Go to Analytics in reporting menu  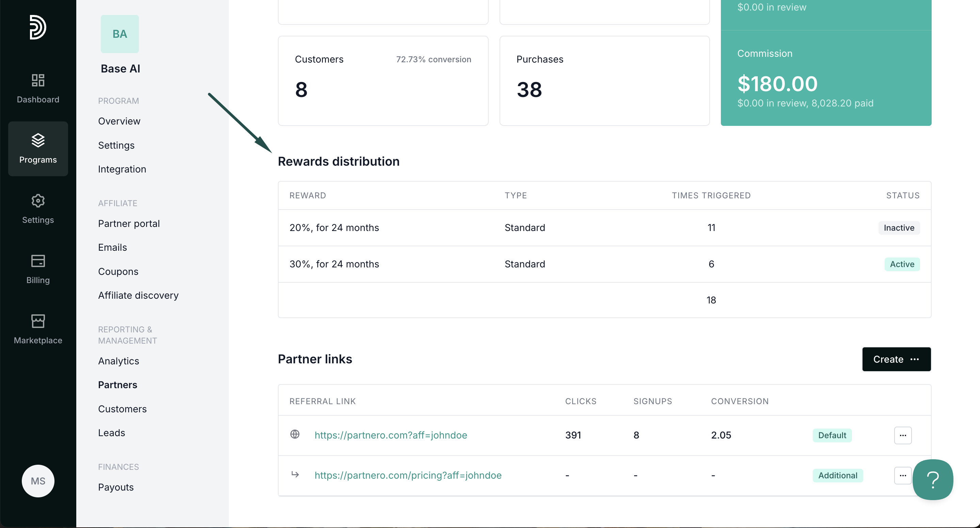[x=118, y=361]
